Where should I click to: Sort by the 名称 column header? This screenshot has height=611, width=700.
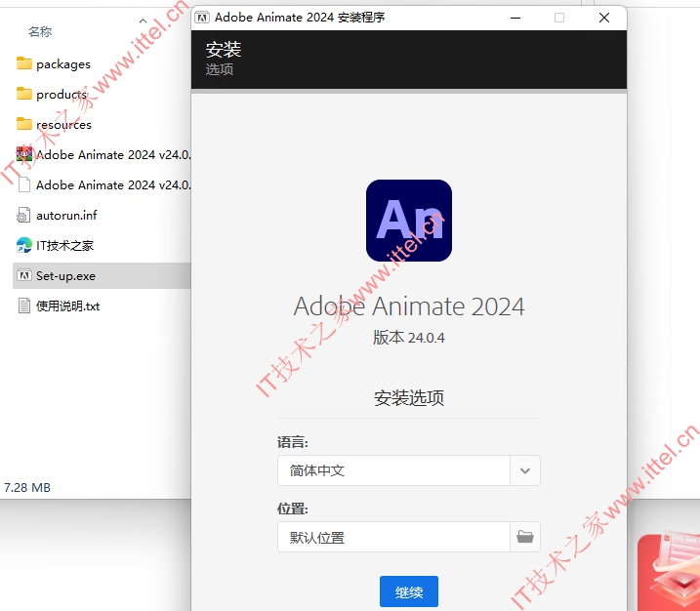coord(40,31)
